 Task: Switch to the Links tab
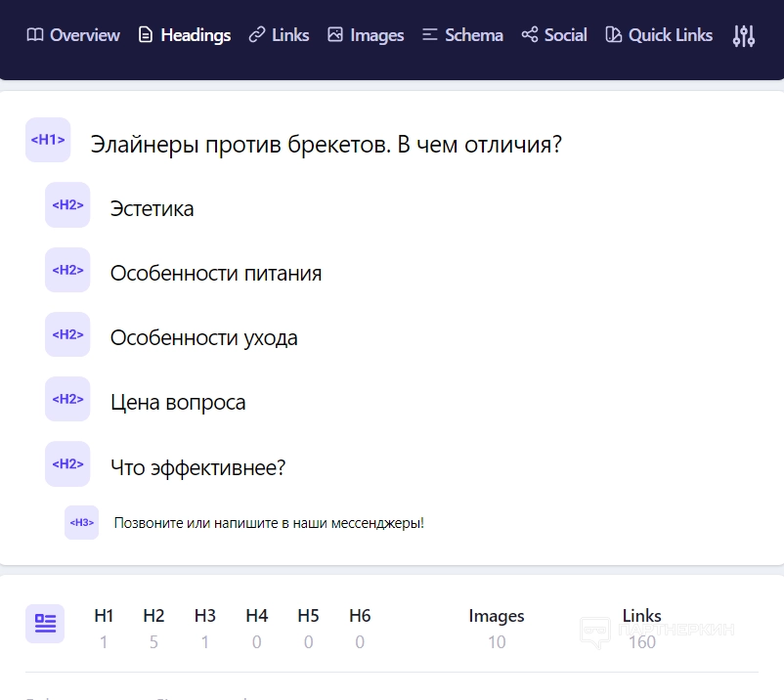pyautogui.click(x=280, y=35)
